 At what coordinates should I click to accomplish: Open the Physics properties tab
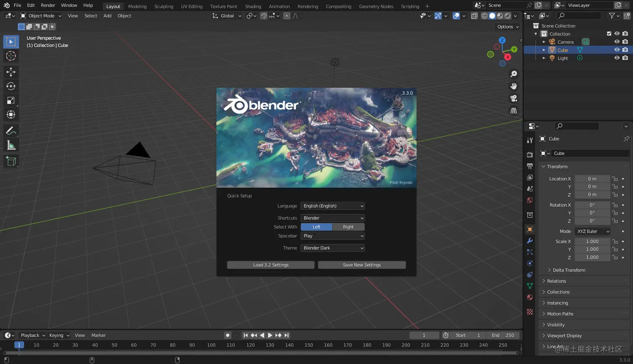point(530,264)
